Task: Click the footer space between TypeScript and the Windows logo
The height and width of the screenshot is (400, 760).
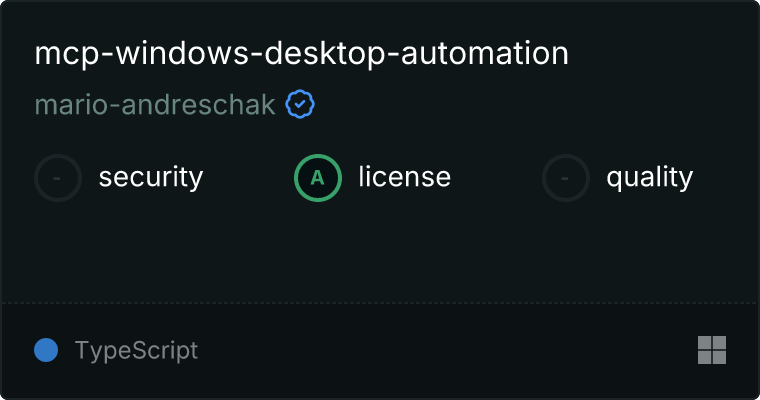Action: coord(448,350)
